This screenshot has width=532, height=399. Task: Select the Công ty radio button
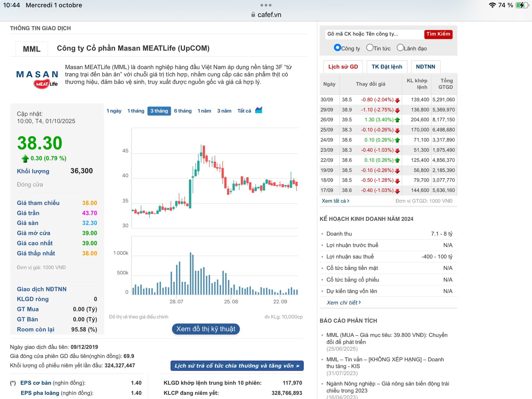point(337,48)
